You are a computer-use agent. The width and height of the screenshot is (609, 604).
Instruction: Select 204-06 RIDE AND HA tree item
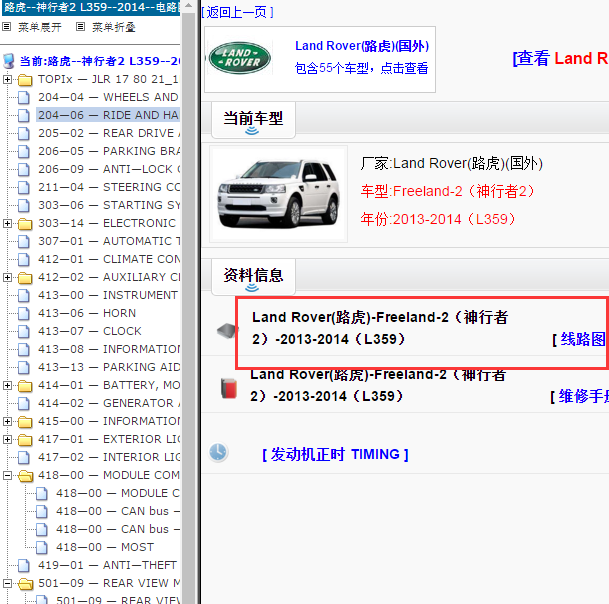pos(108,115)
